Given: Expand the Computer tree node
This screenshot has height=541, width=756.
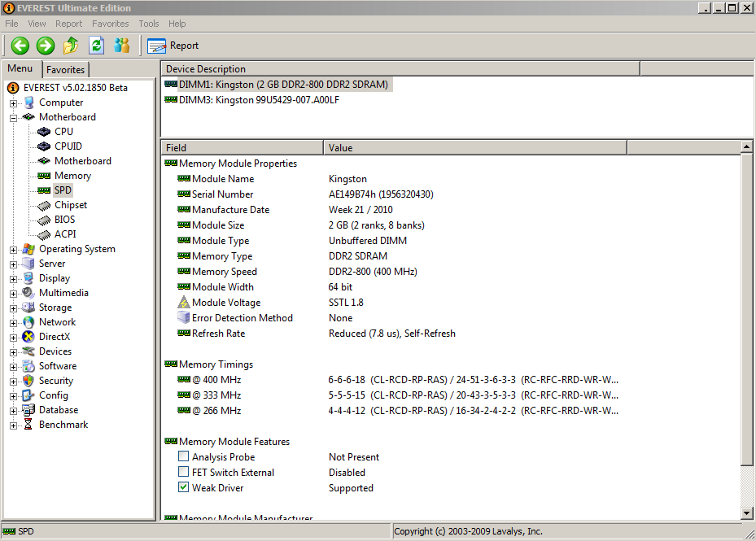Looking at the screenshot, I should click(14, 103).
